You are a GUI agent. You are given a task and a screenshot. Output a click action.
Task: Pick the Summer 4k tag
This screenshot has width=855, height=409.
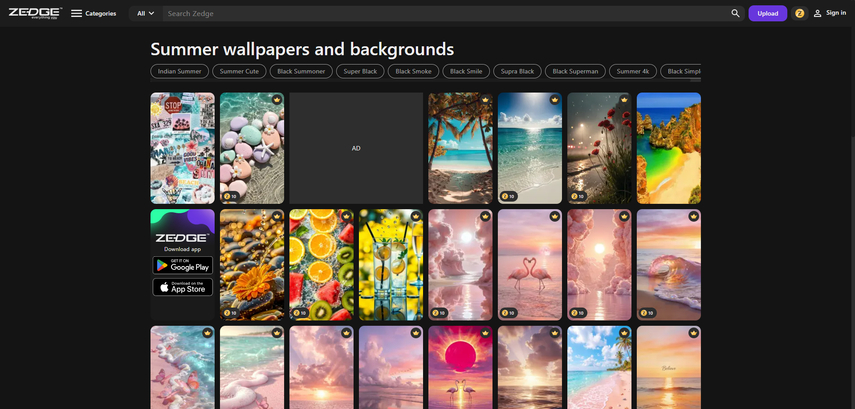(633, 71)
